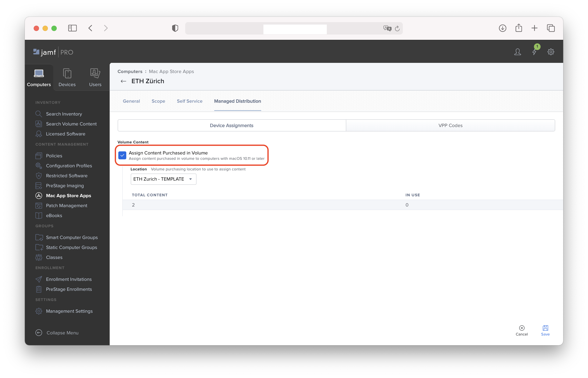The image size is (588, 378).
Task: Click the Device Assignments button
Action: (232, 125)
